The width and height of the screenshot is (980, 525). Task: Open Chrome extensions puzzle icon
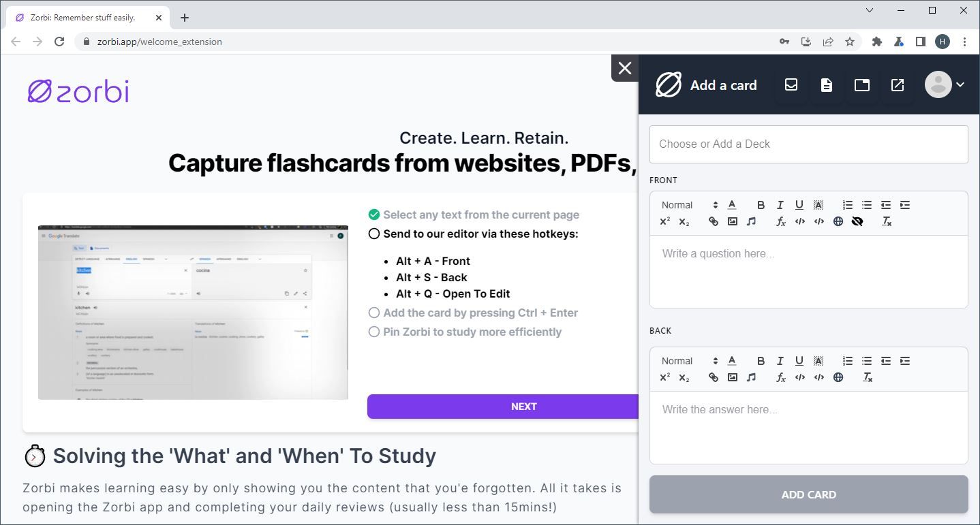pyautogui.click(x=877, y=42)
